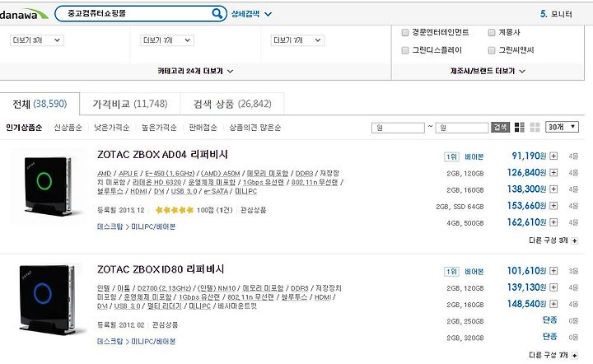Open the first 더보기 7개 dropdown

pyautogui.click(x=167, y=40)
